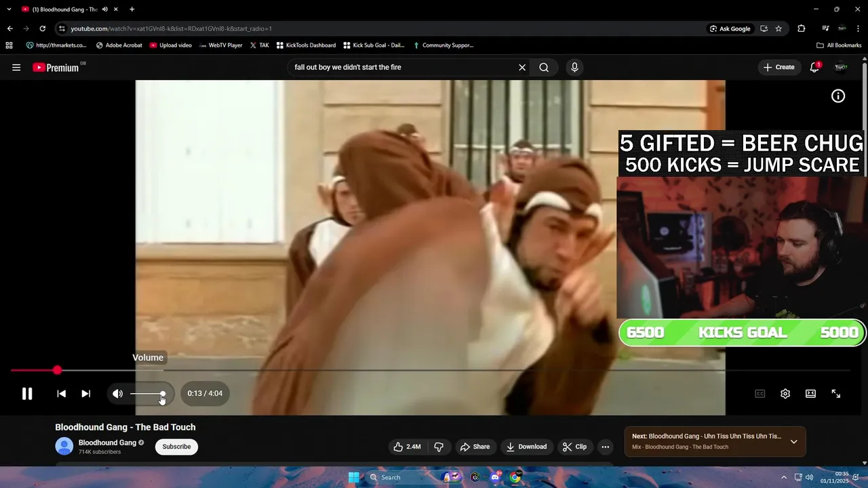The height and width of the screenshot is (488, 868).
Task: Open the KickTools Dashboard bookmark
Action: 306,45
